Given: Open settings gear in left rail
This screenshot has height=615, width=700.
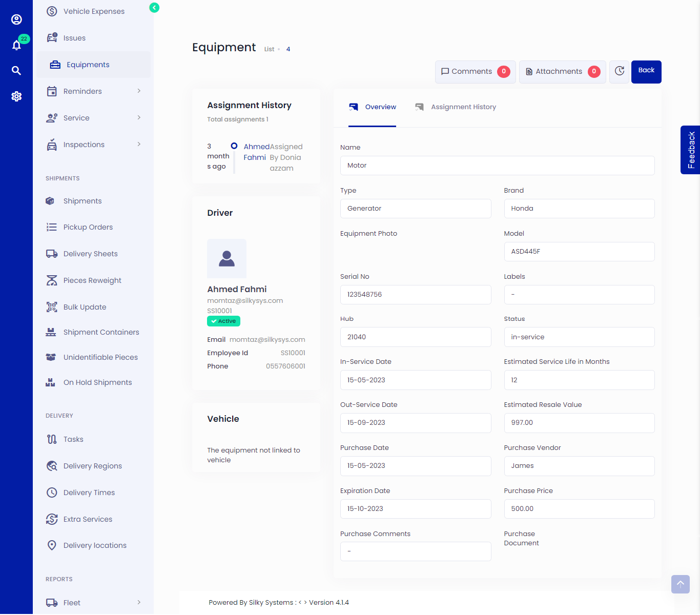Looking at the screenshot, I should [x=16, y=96].
